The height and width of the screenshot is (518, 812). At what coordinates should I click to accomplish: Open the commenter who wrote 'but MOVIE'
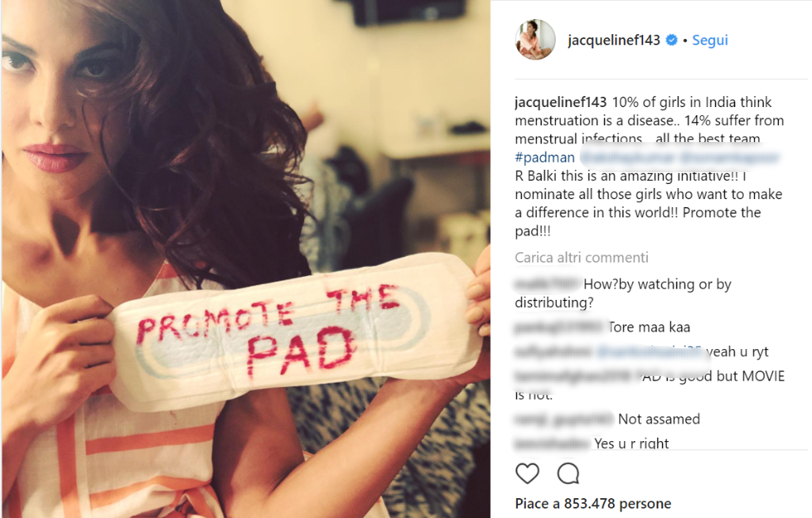[x=576, y=376]
